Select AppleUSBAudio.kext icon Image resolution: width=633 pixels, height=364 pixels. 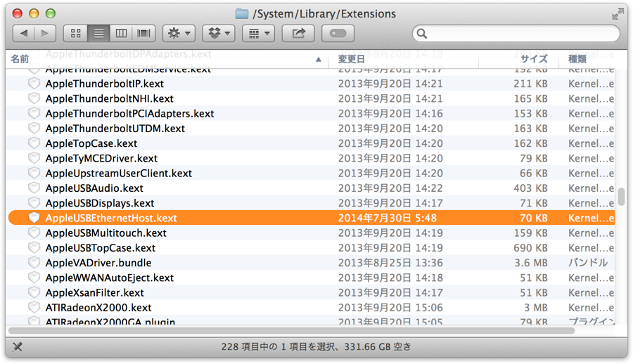coord(34,188)
